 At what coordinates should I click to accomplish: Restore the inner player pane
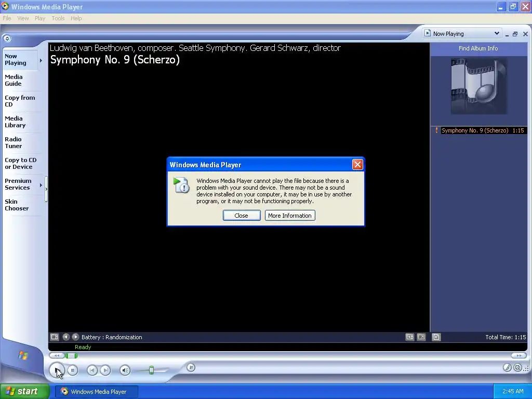(x=515, y=34)
